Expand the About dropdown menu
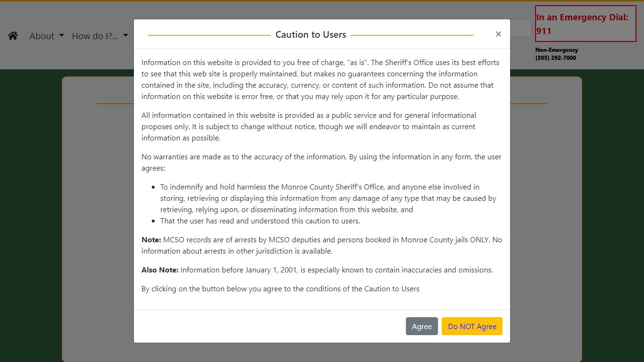The width and height of the screenshot is (644, 362). (x=47, y=36)
